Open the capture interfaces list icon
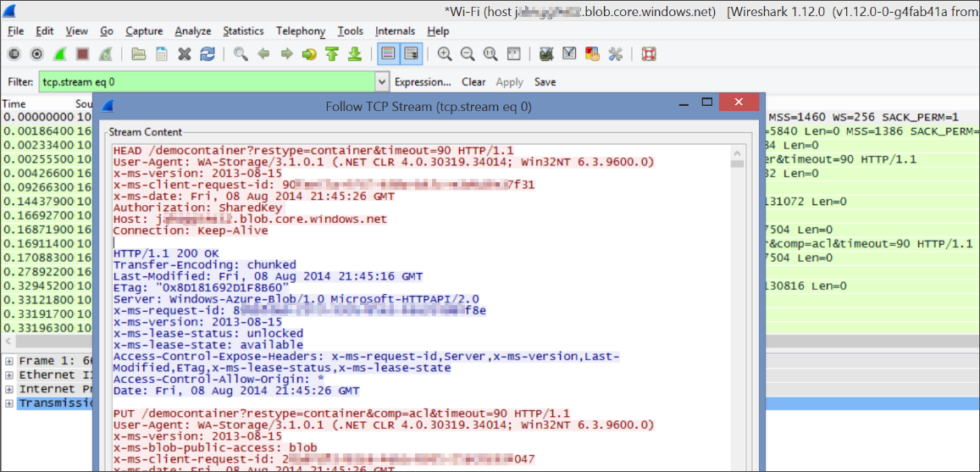Screen dimensions: 980x472 click(x=14, y=54)
